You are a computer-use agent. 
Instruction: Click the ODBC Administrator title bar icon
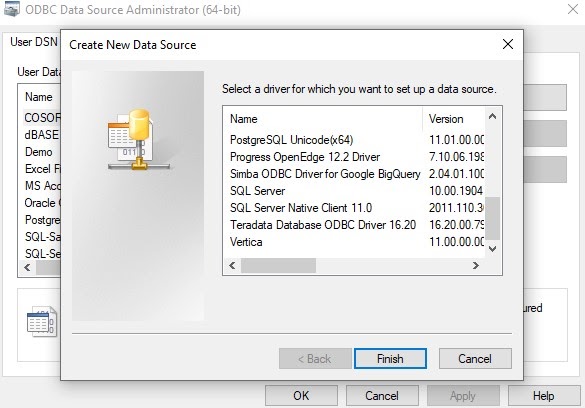click(12, 9)
